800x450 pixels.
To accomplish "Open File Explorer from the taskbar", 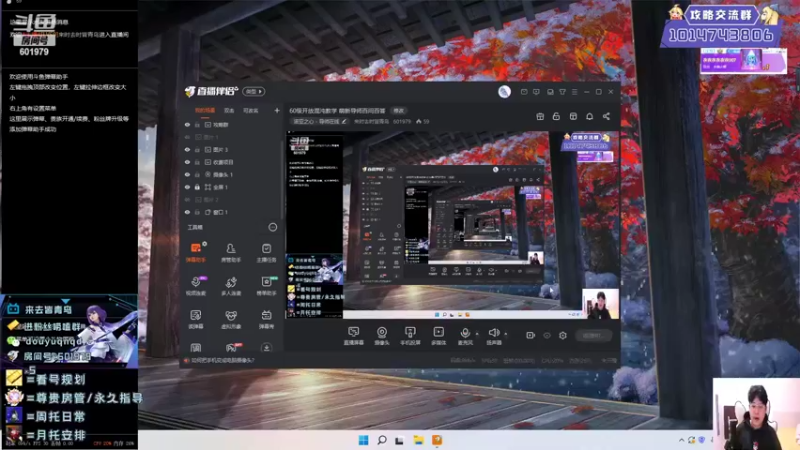I will pos(418,440).
